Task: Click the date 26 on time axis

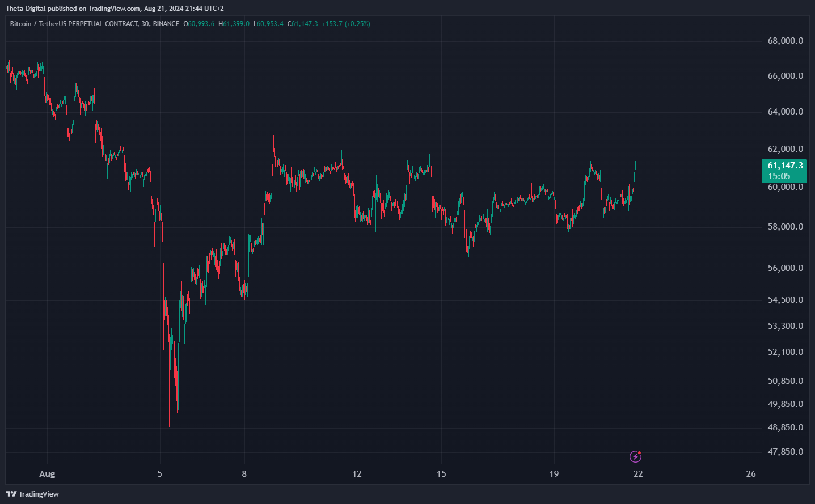Action: (x=751, y=474)
